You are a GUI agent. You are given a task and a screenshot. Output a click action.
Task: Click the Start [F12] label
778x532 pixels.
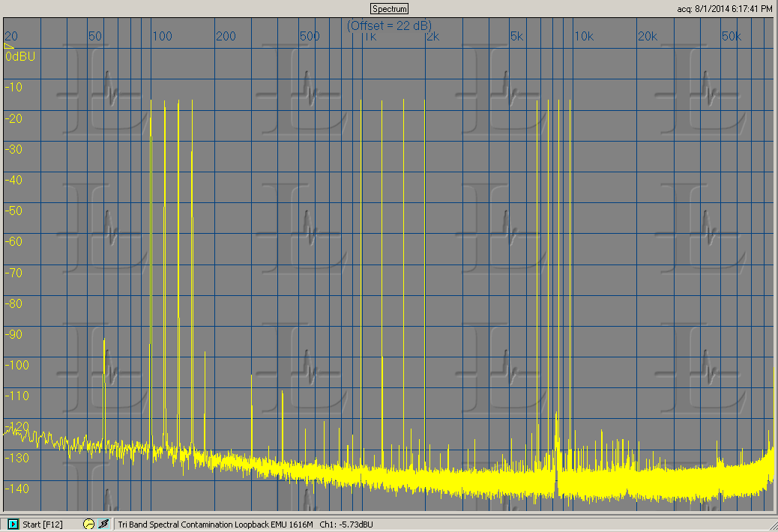[43, 524]
